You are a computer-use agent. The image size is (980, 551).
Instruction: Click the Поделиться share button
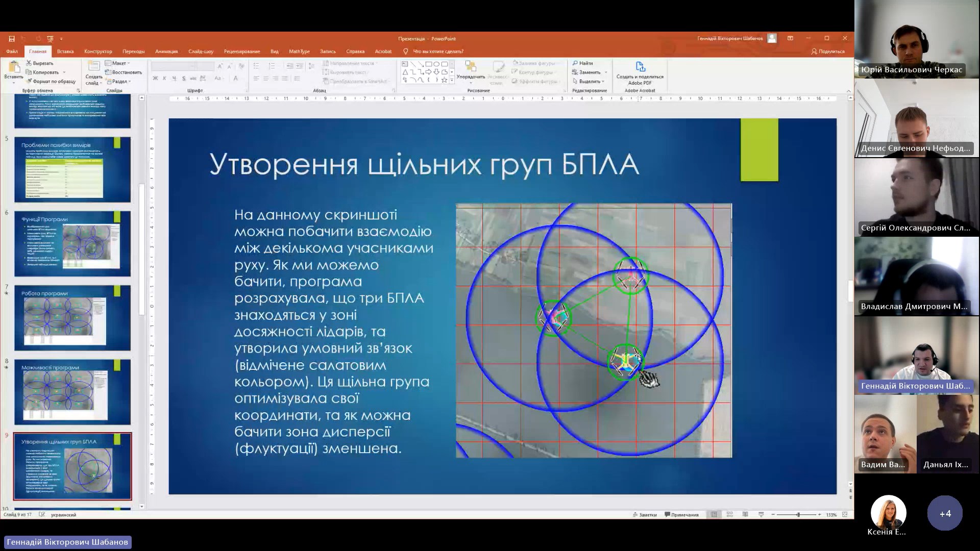pos(827,52)
